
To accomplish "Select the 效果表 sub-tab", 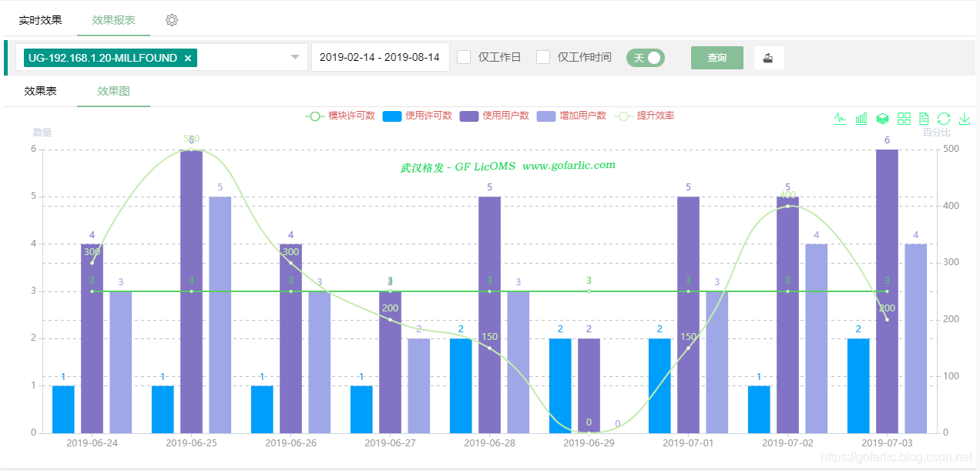I will click(x=40, y=91).
